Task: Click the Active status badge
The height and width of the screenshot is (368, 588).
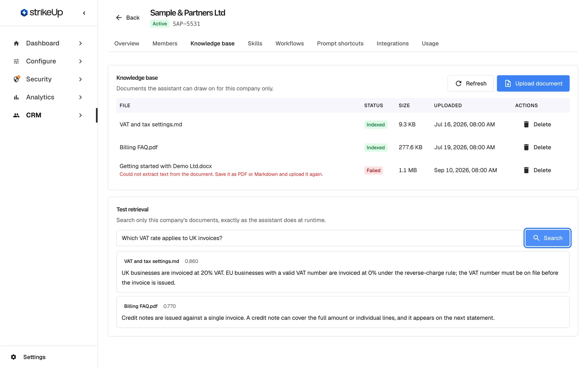Action: coord(160,24)
